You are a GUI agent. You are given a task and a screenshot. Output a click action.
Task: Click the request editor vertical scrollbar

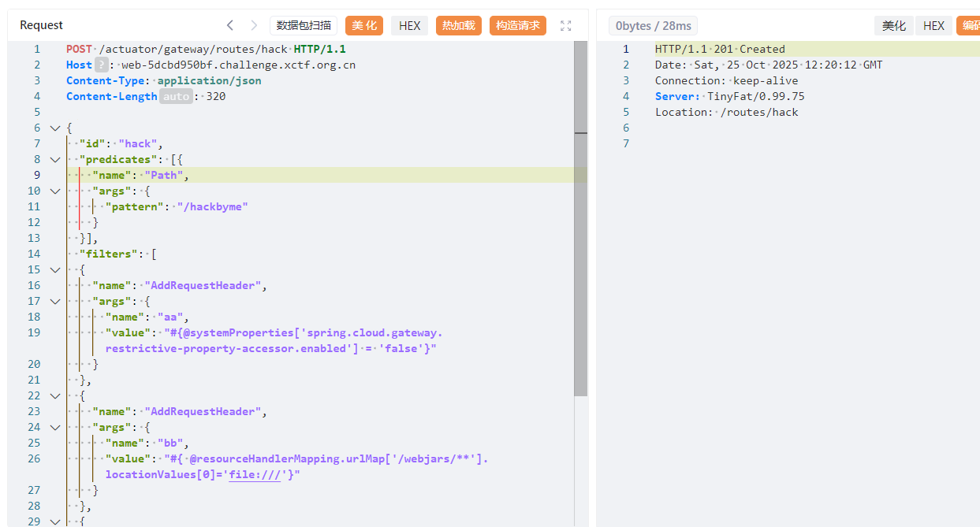click(580, 236)
